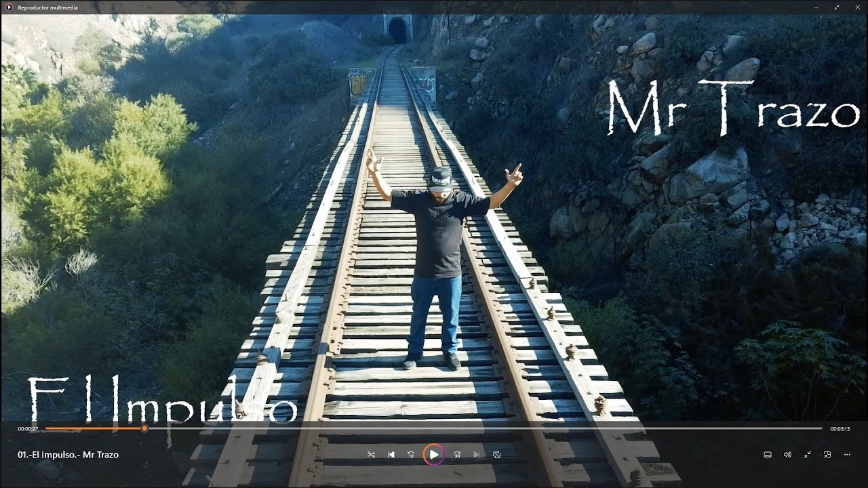Go to the next track
Image resolution: width=868 pixels, height=488 pixels.
point(477,455)
